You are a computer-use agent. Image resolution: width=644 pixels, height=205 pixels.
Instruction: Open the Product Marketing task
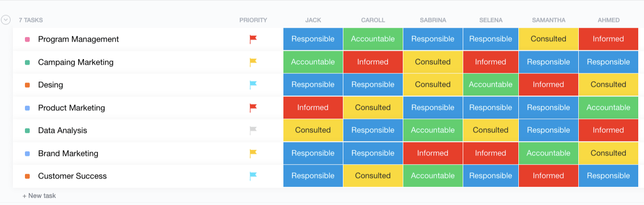point(71,108)
